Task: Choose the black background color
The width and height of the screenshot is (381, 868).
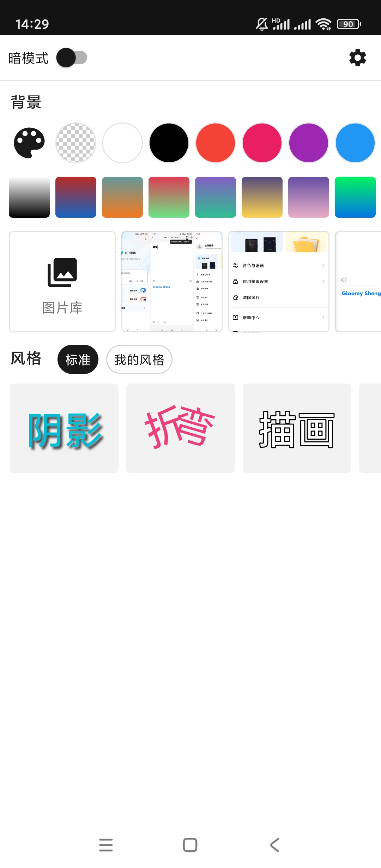Action: click(x=169, y=143)
